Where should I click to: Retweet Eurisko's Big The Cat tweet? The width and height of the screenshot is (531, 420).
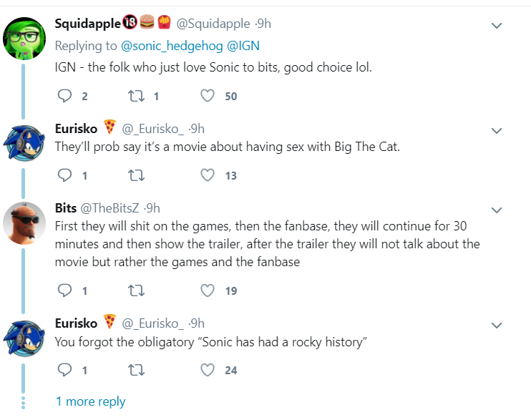tap(136, 175)
